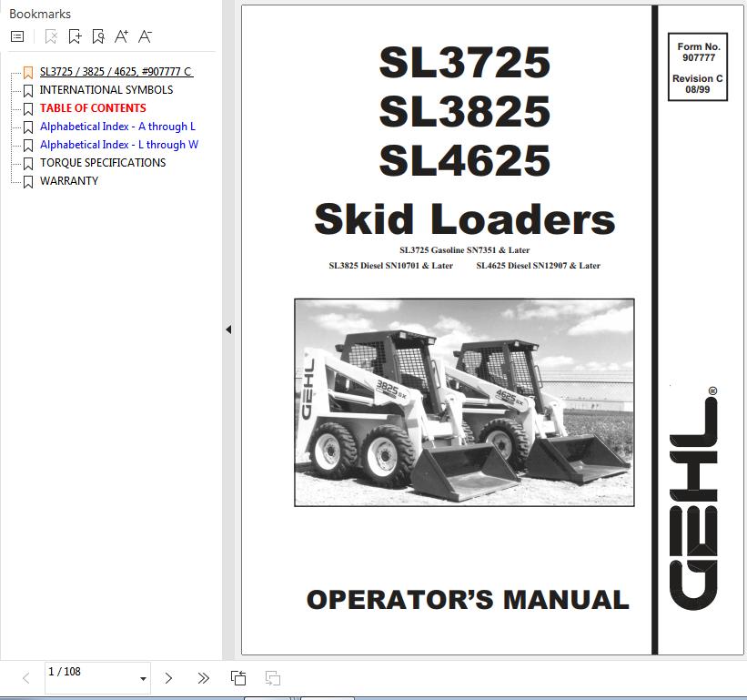This screenshot has width=747, height=700.
Task: Select the WARRANTY bookmark
Action: pyautogui.click(x=69, y=181)
